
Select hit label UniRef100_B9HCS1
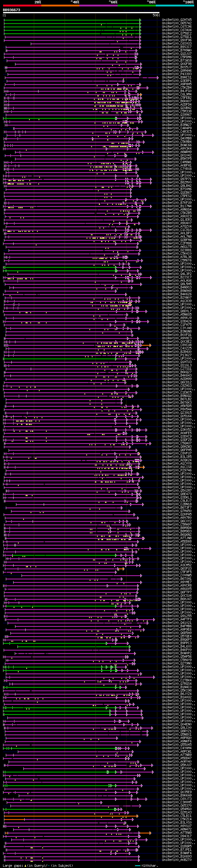(x=177, y=78)
